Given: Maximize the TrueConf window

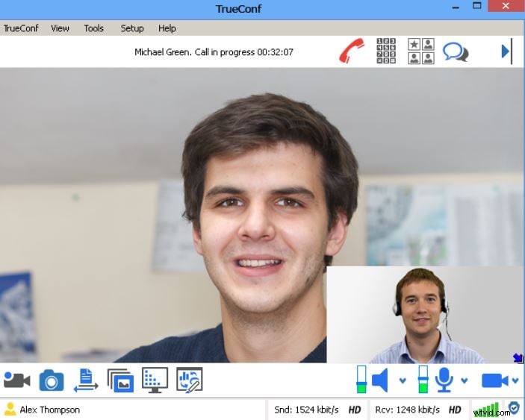Looking at the screenshot, I should click(x=476, y=6).
